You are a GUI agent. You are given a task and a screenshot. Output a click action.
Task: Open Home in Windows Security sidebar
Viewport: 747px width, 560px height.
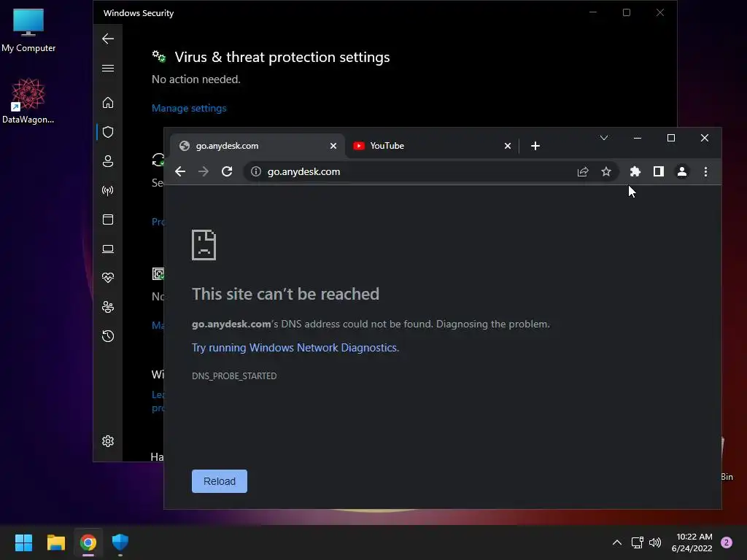(x=108, y=102)
